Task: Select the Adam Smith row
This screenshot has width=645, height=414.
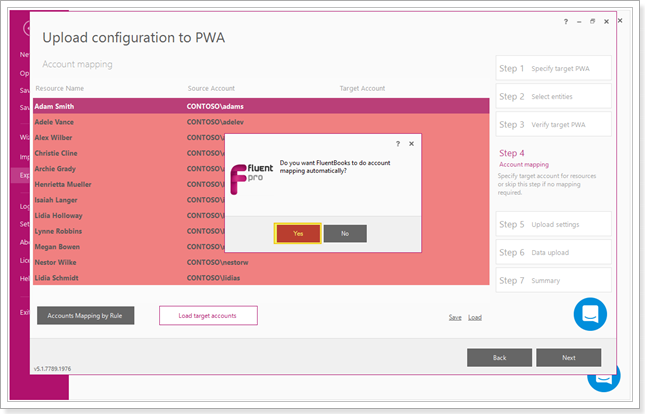Action: (261, 106)
